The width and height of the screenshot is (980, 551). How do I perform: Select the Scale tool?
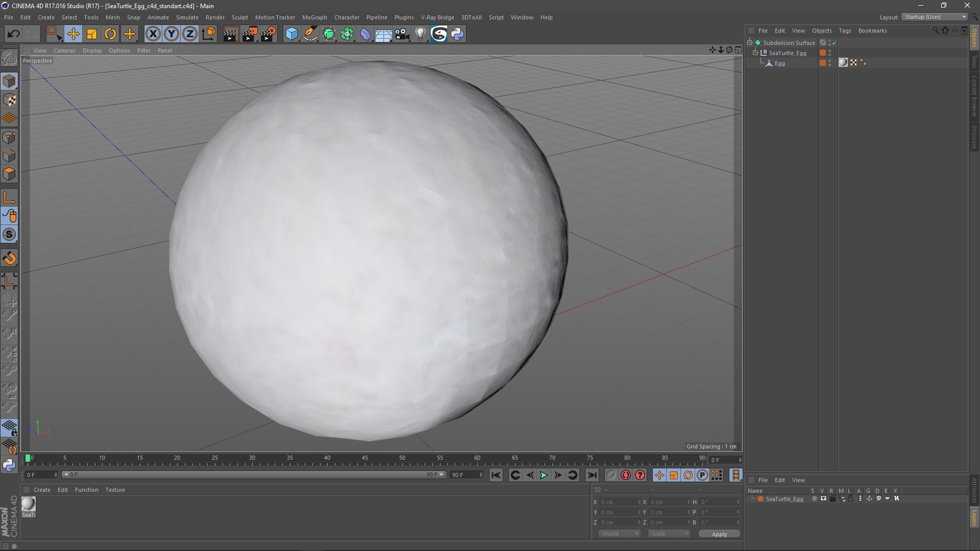[92, 34]
